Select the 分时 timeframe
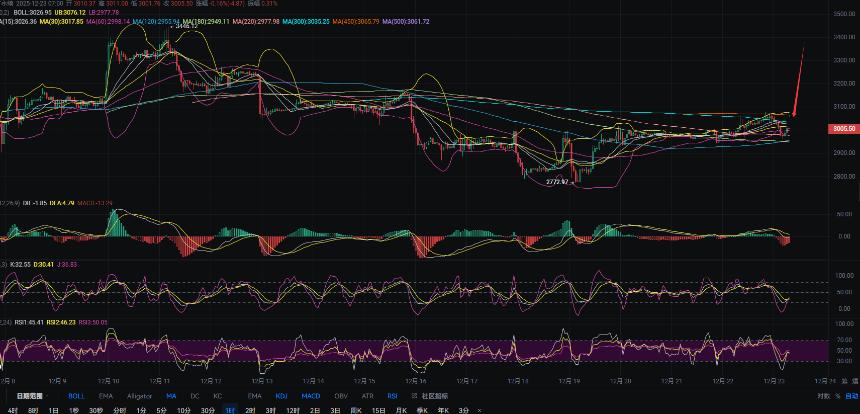Screen dimensions: 860x414 [120, 410]
